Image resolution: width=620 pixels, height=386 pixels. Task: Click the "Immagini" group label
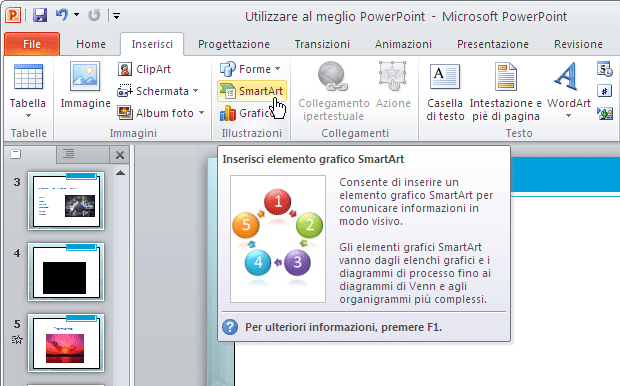(x=133, y=133)
